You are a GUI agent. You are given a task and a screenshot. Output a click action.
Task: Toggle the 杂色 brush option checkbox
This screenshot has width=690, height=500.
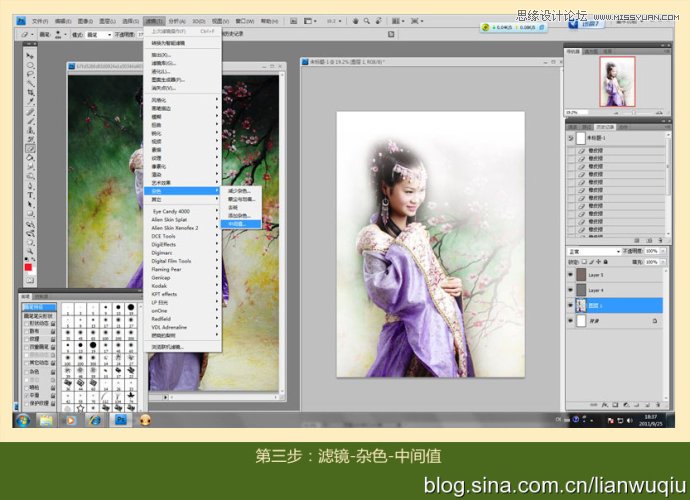pos(25,369)
